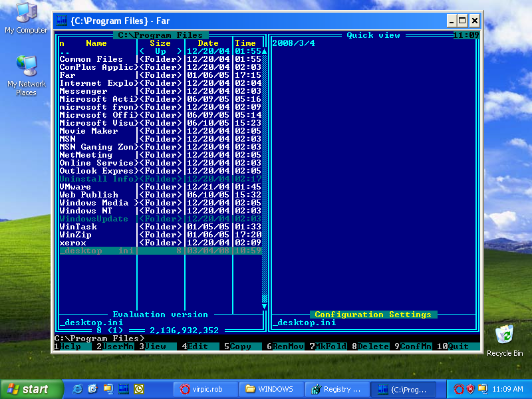Select the 'Microsoft Visu' folder row
The height and width of the screenshot is (399, 532).
click(160, 123)
